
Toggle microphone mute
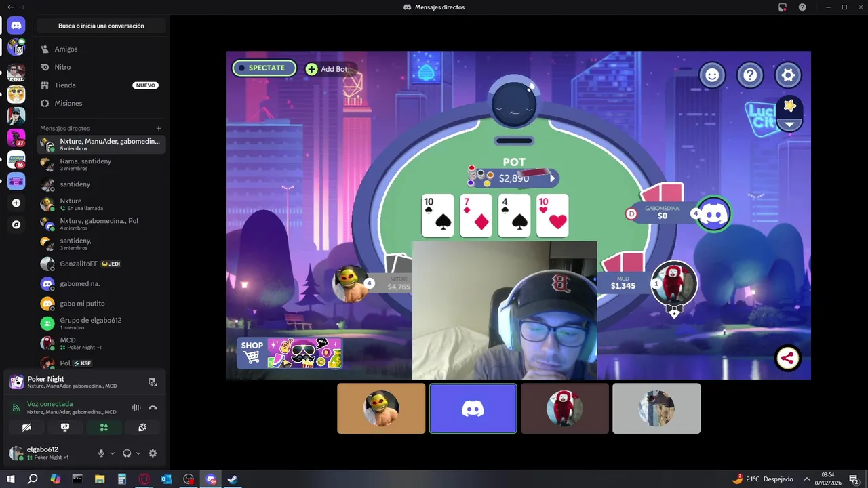pos(101,453)
